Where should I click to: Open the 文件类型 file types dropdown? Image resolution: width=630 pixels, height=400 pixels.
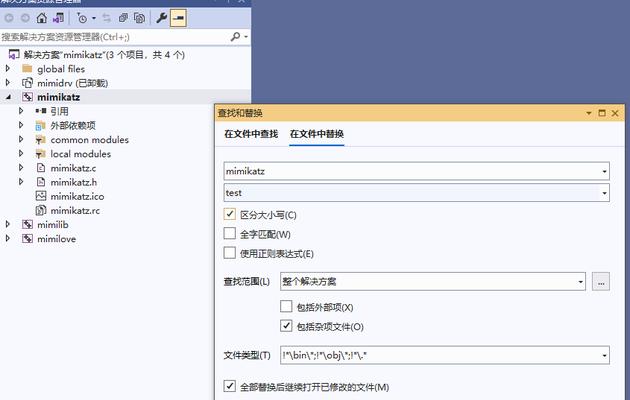pyautogui.click(x=604, y=355)
